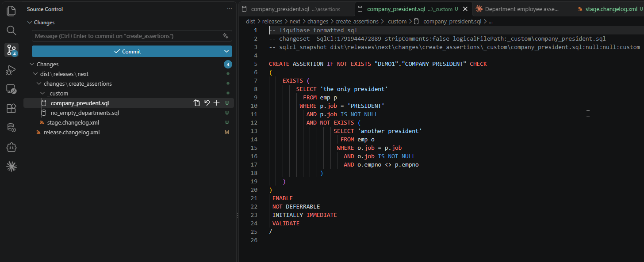Open the Remote Explorer view

11,89
